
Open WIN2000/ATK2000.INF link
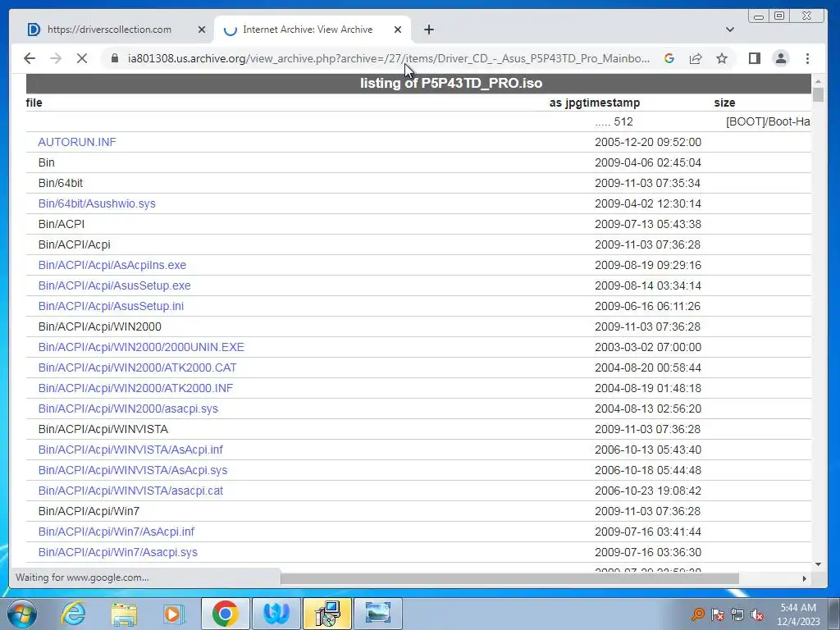(135, 388)
